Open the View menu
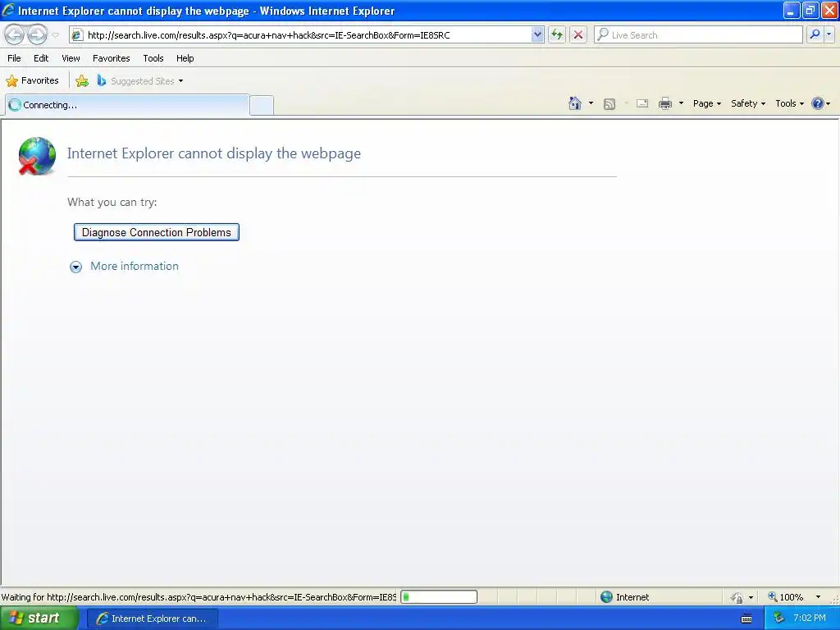840x630 pixels. click(71, 58)
